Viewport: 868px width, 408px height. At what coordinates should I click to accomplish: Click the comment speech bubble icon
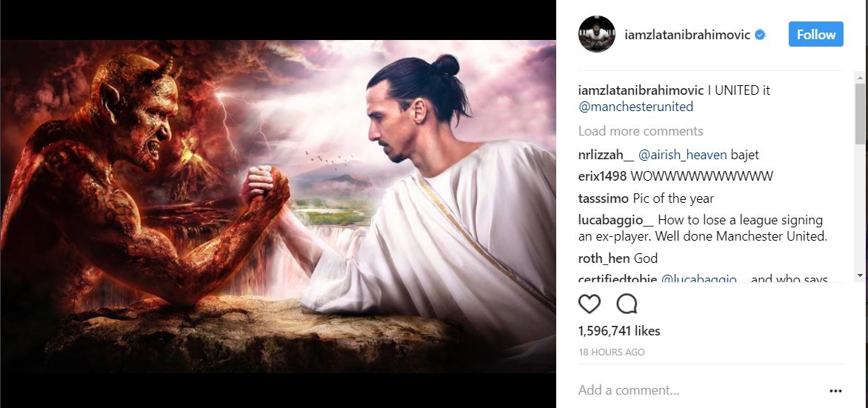(627, 304)
